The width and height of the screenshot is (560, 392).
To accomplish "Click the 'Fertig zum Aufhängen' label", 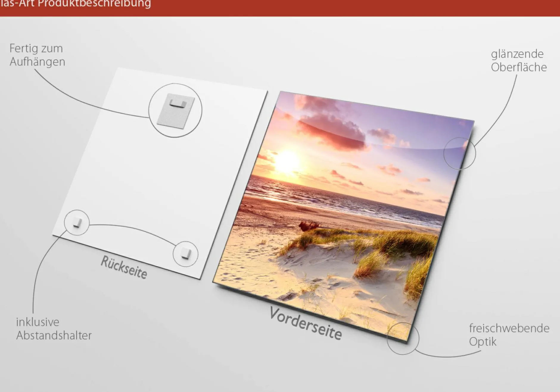I will (x=37, y=55).
